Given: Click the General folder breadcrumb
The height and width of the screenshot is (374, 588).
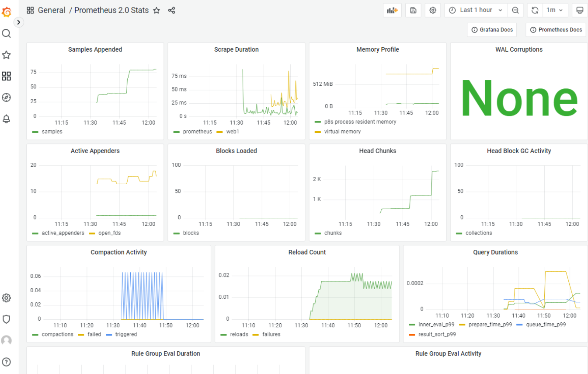Looking at the screenshot, I should 52,10.
